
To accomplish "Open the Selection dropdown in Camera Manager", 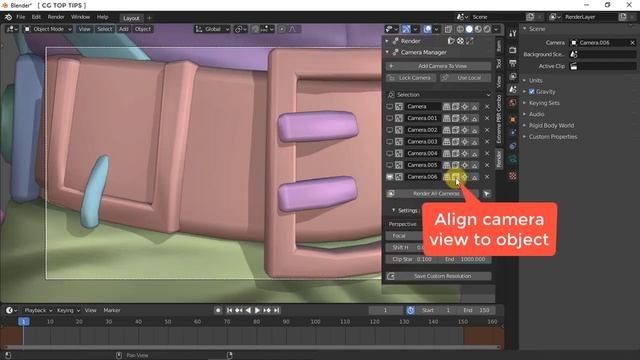I will coord(439,95).
